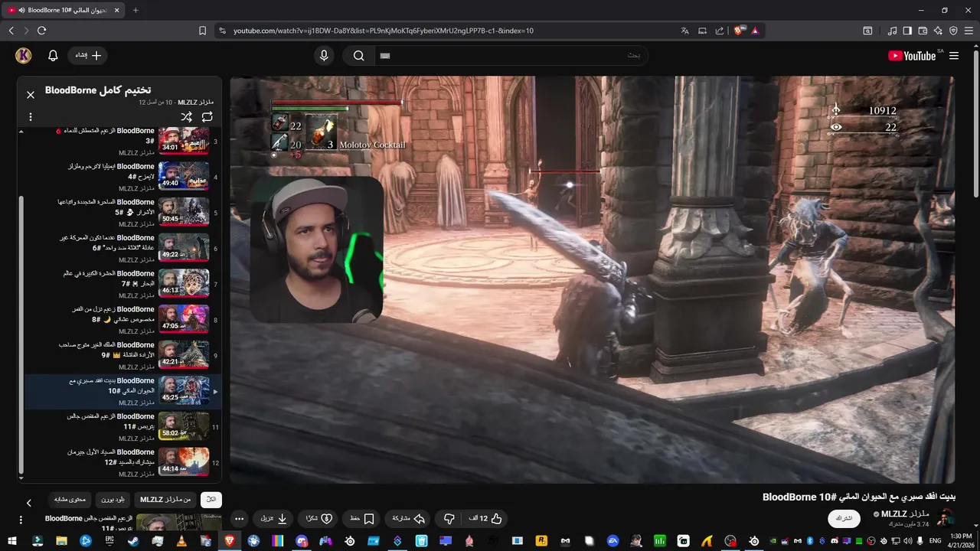Screen dimensions: 980x551
Task: Close the BloodBorne playlist panel
Action: [31, 95]
